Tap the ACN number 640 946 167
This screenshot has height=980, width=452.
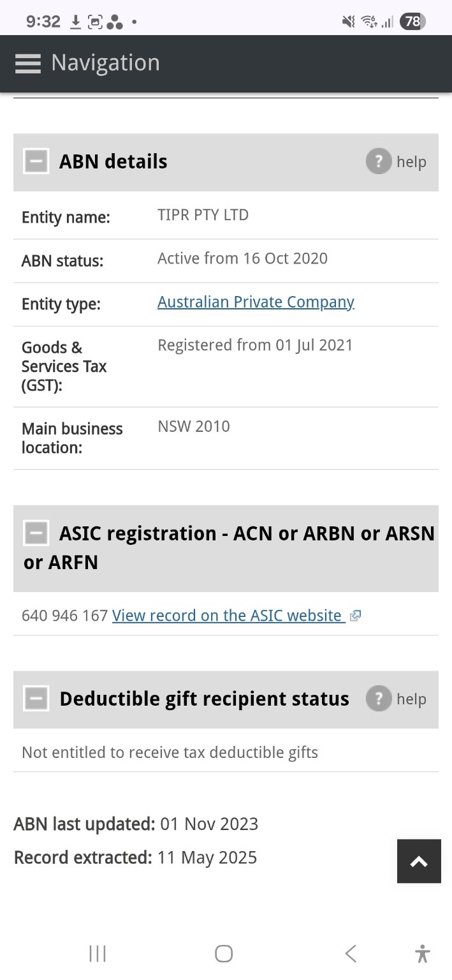tap(64, 616)
